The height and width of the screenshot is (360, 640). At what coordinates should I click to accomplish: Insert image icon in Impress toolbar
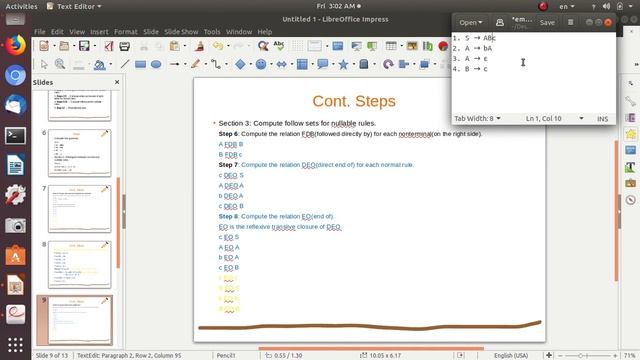coord(412,46)
